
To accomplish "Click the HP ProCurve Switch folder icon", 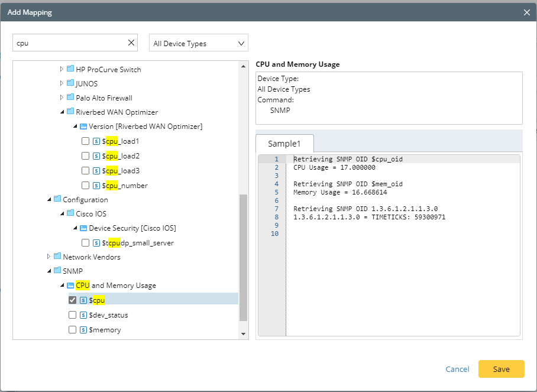I will (70, 69).
